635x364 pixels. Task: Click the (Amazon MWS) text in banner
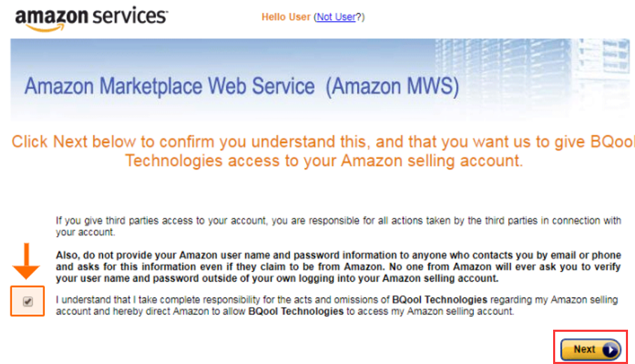(x=393, y=86)
